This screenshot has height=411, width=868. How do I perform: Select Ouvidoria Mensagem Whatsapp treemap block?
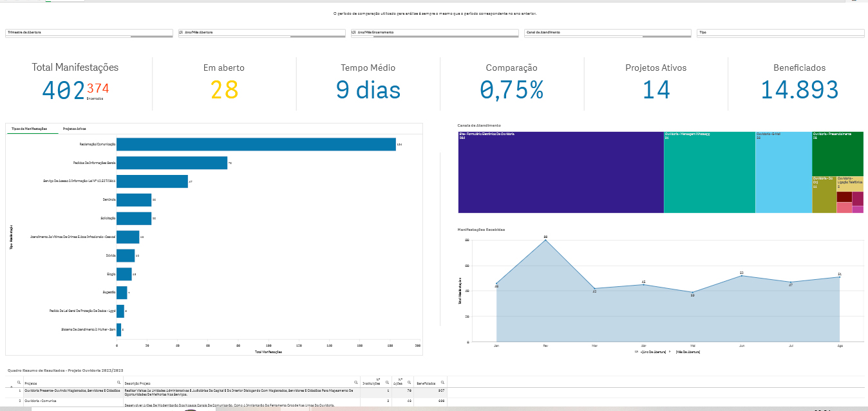(708, 172)
